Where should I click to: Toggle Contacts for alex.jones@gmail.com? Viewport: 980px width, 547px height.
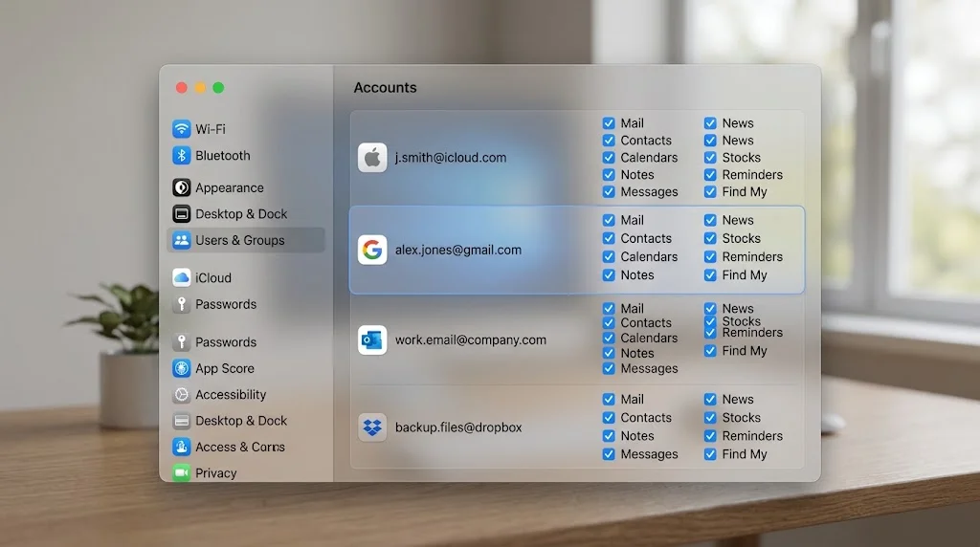click(609, 238)
